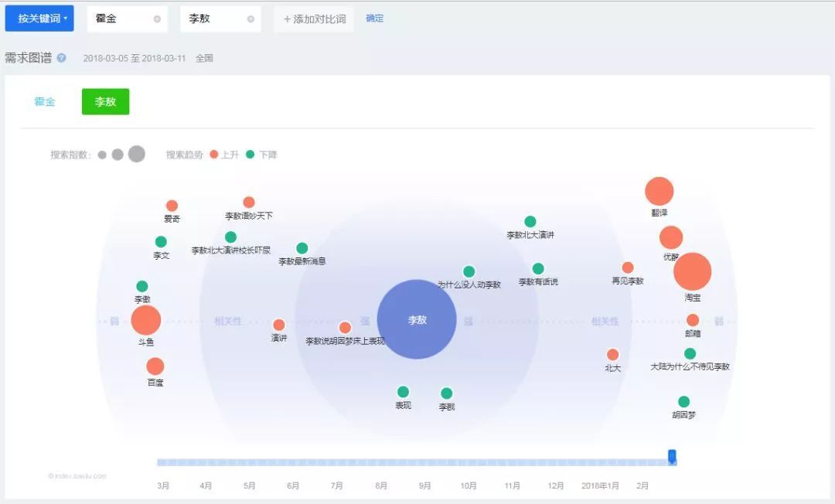Click the 百度 bubble
The width and height of the screenshot is (835, 504).
pos(155,366)
